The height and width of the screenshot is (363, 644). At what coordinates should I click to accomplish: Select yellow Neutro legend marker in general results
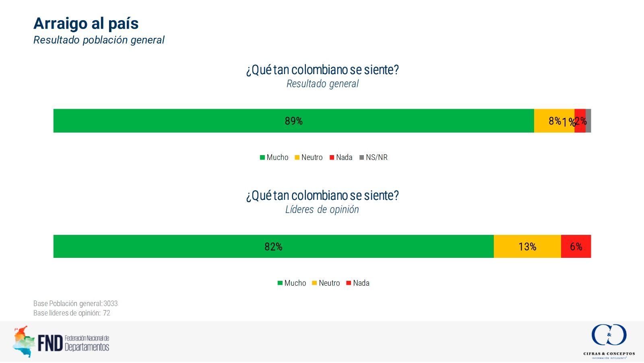(x=297, y=158)
